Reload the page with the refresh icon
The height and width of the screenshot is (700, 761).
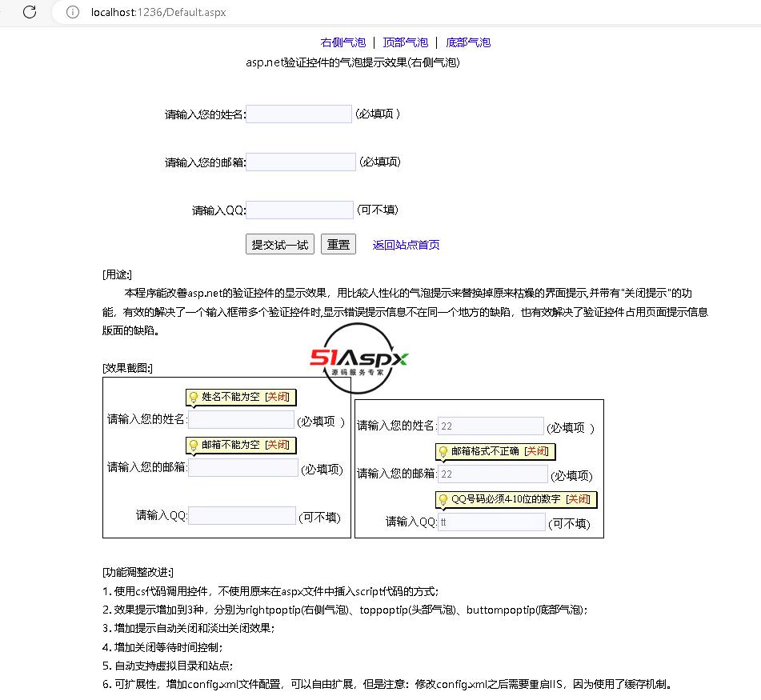(x=30, y=12)
